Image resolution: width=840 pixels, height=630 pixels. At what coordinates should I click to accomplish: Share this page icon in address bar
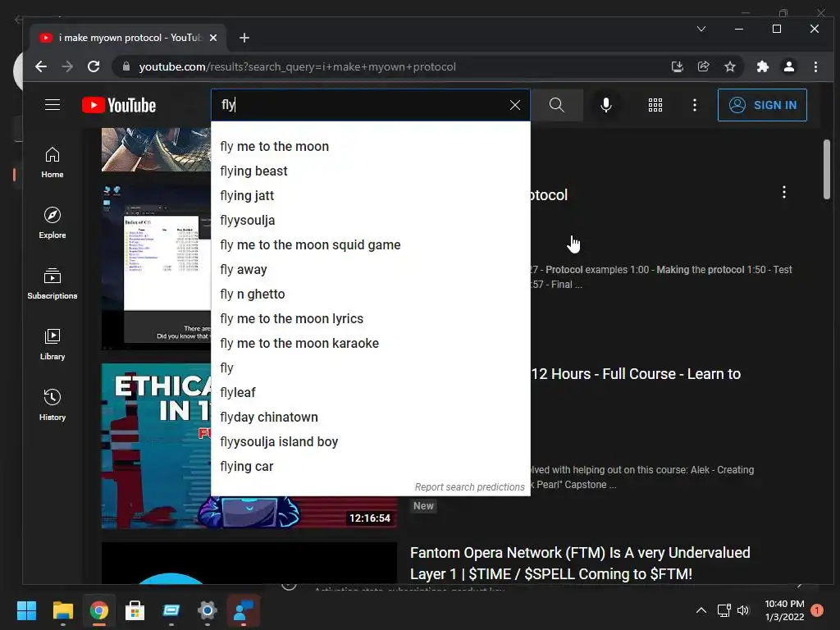coord(703,66)
